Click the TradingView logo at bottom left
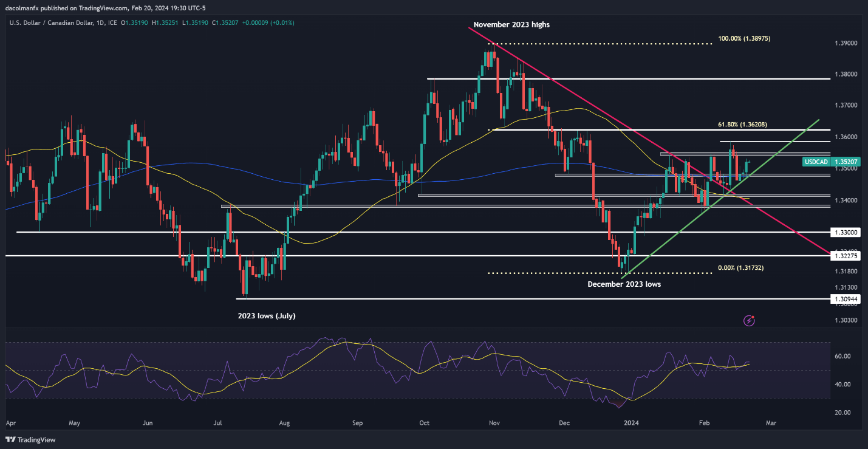This screenshot has height=449, width=868. [31, 439]
